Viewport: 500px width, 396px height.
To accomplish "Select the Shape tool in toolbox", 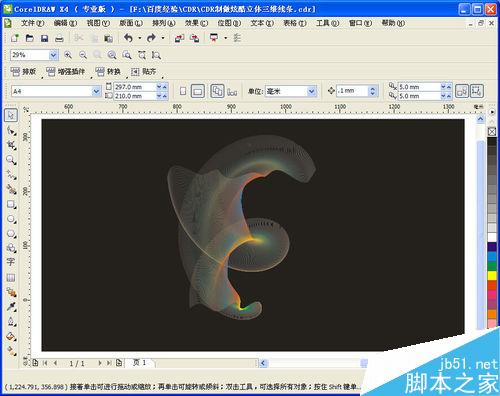I will point(11,131).
